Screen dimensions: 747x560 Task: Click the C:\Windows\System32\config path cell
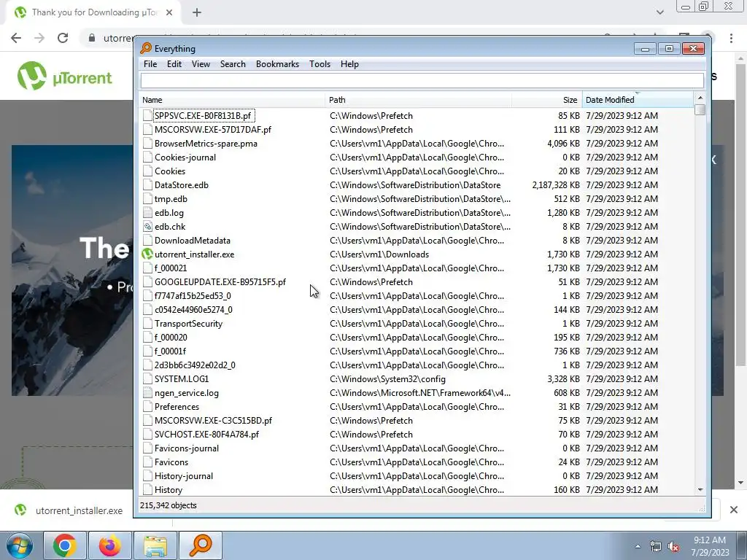click(x=388, y=379)
